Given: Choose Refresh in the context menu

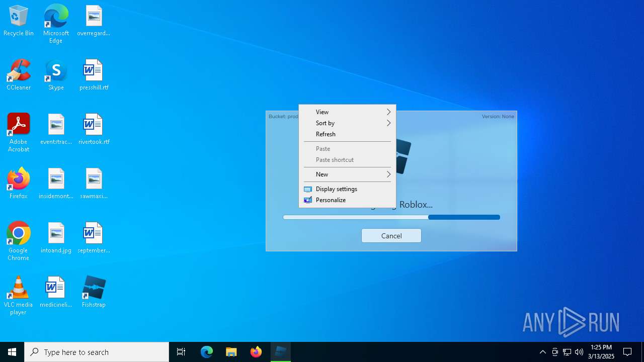Looking at the screenshot, I should coord(347,134).
